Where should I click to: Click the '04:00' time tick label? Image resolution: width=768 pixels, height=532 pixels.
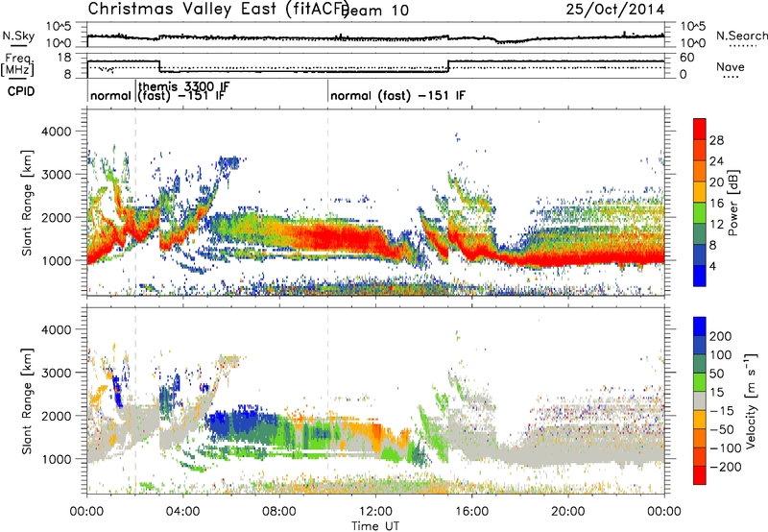coord(182,512)
